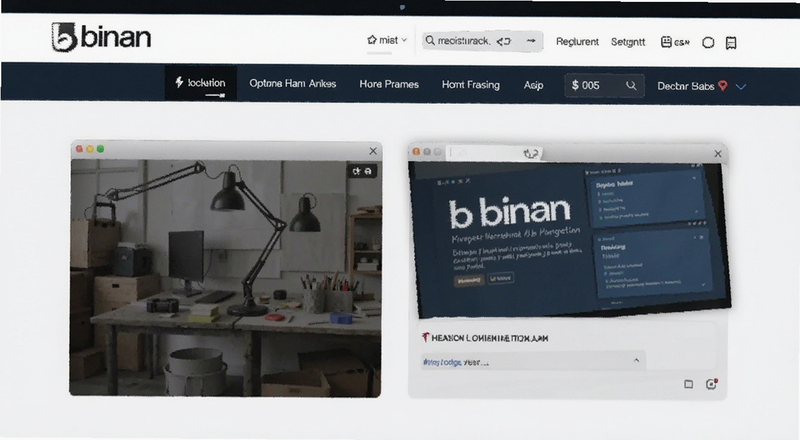Screen dimensions: 800x440
Task: Open the 'Hora Prames' menu item
Action: 389,84
